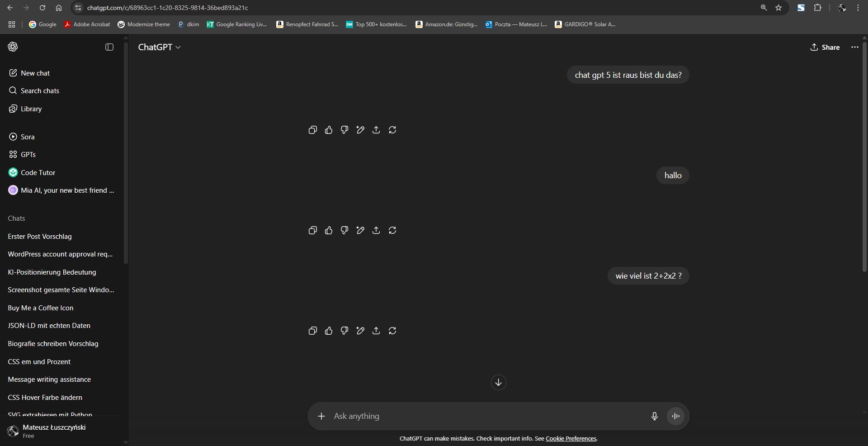The image size is (868, 446).
Task: Click the ChatGPT logo icon in sidebar
Action: 13,47
